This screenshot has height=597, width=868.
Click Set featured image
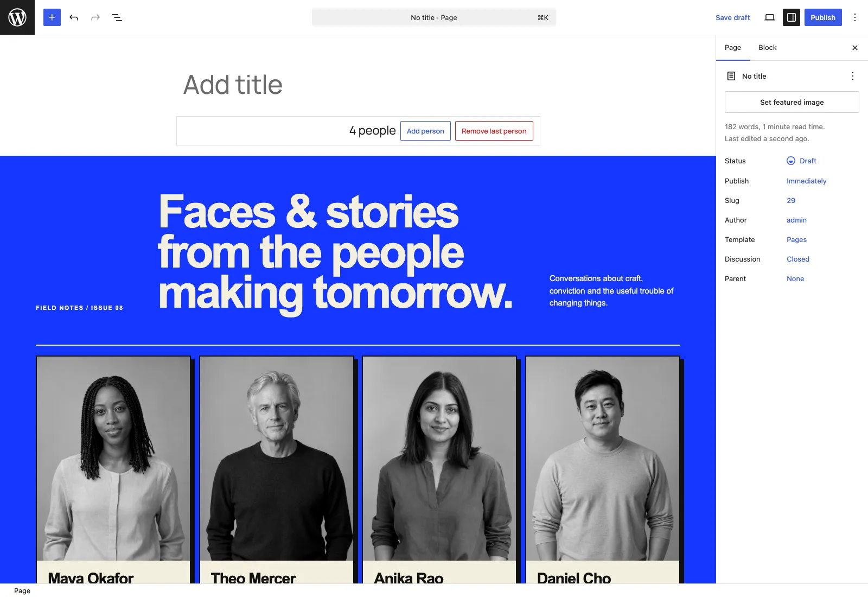(x=792, y=102)
